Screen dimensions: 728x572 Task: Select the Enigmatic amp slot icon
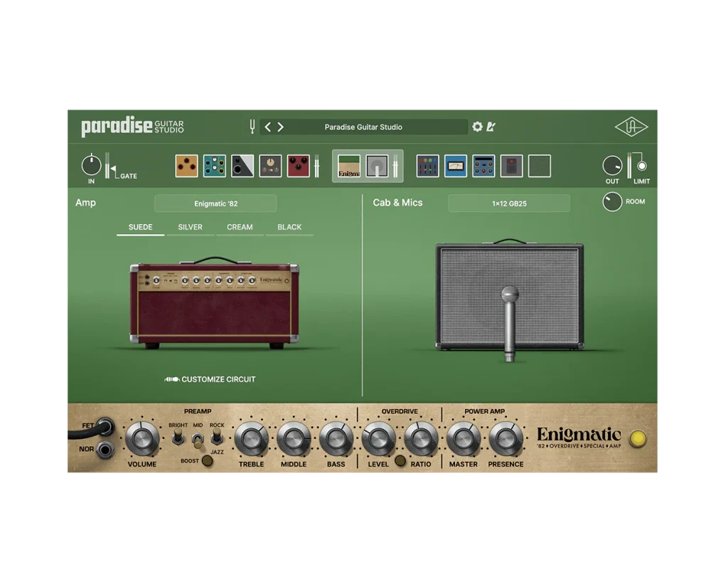click(x=348, y=165)
